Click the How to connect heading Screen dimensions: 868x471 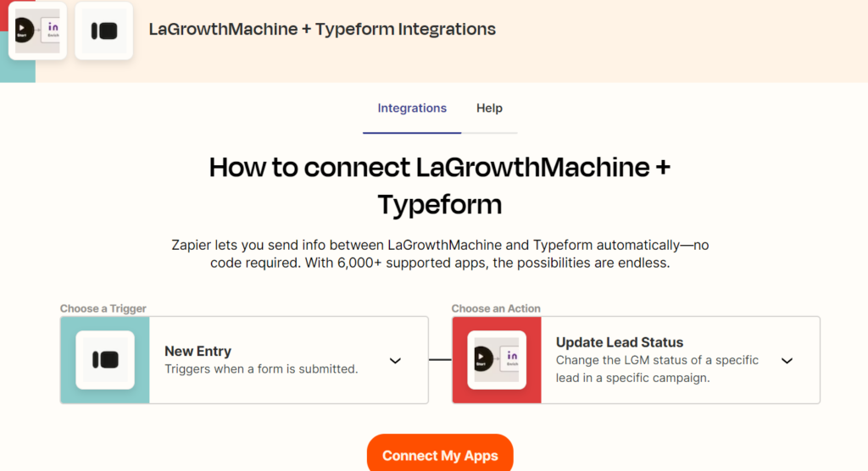pyautogui.click(x=439, y=185)
